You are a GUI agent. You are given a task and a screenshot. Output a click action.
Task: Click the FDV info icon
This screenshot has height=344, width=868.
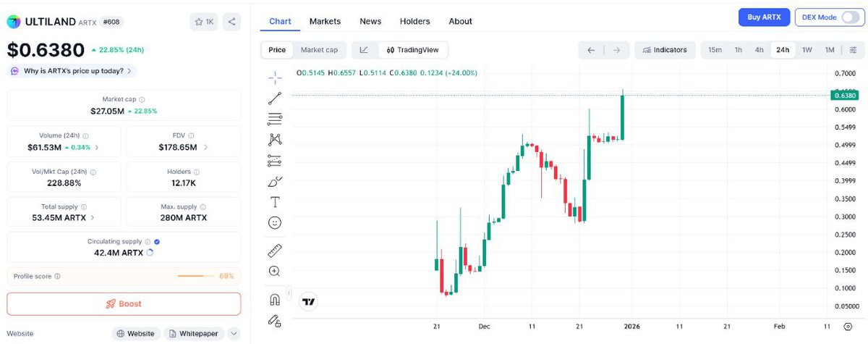coord(192,135)
